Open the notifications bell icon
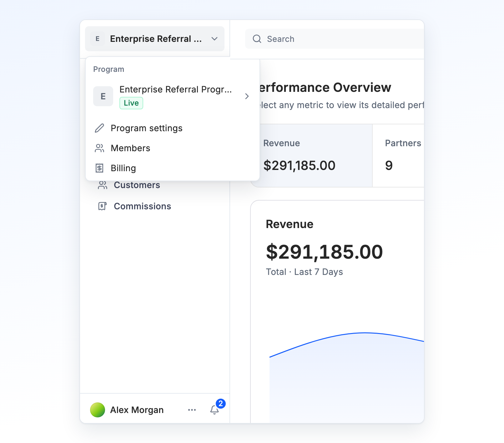This screenshot has height=443, width=504. coord(214,410)
